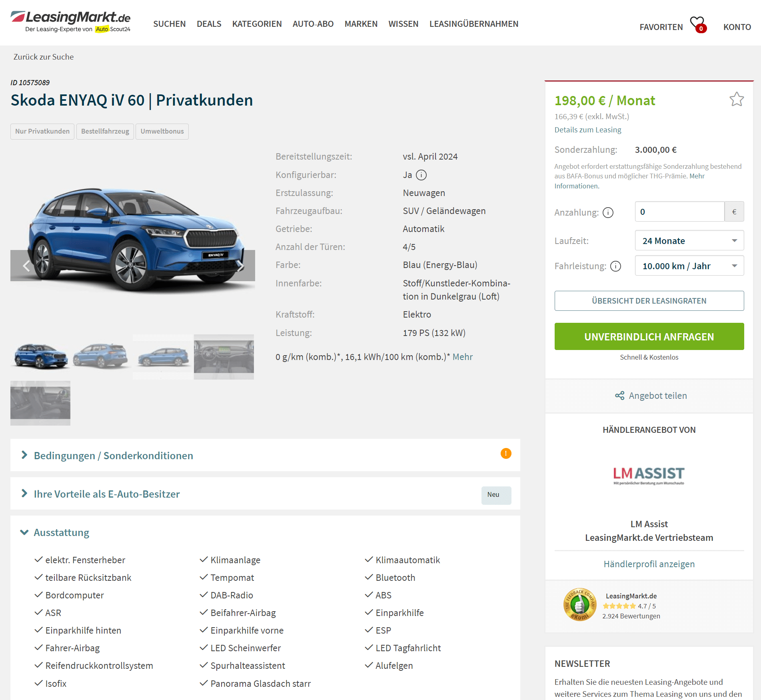761x700 pixels.
Task: Expand Bedingungen / Sonderkonditionen section
Action: point(265,456)
